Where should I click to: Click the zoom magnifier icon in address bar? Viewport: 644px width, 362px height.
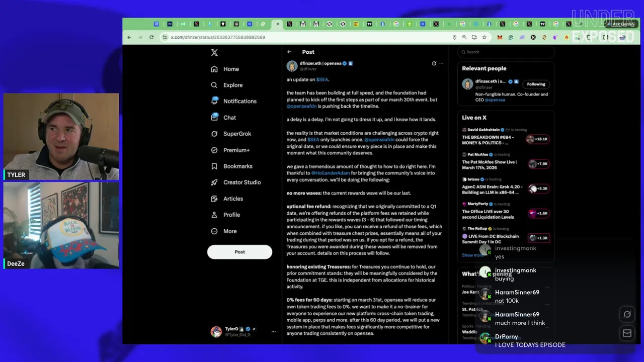click(464, 37)
